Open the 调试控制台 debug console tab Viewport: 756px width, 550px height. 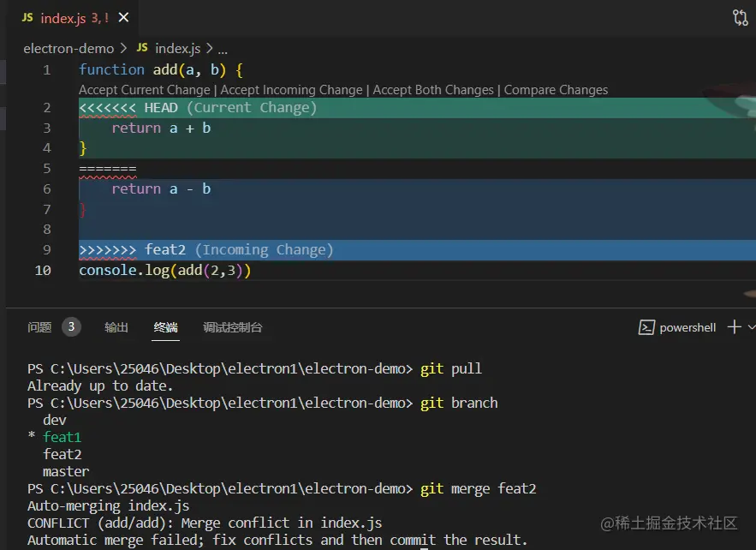232,327
